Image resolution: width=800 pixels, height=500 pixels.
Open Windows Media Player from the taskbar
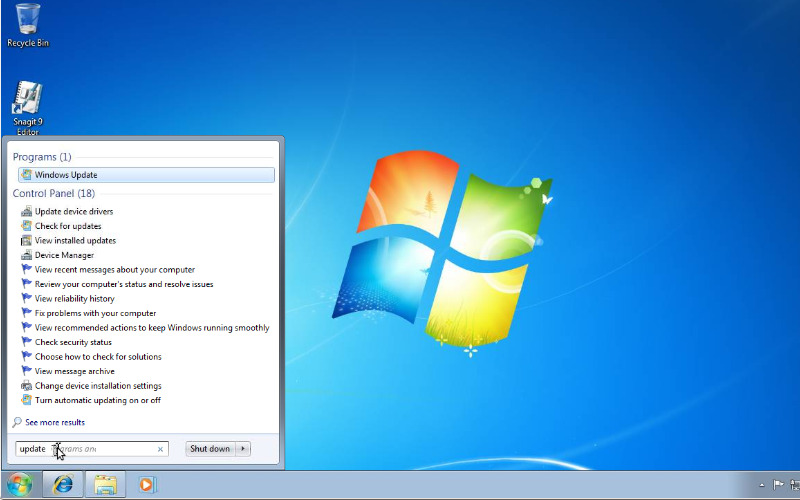point(147,485)
